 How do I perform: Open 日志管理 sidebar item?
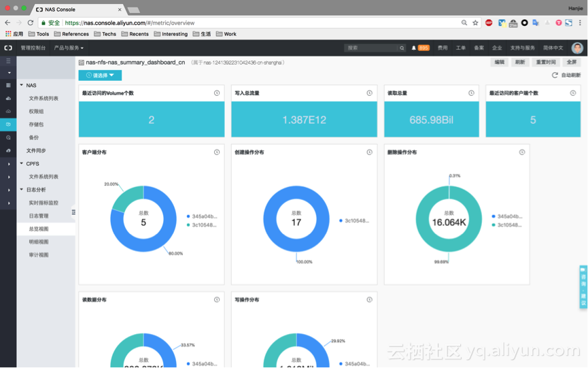click(x=39, y=216)
